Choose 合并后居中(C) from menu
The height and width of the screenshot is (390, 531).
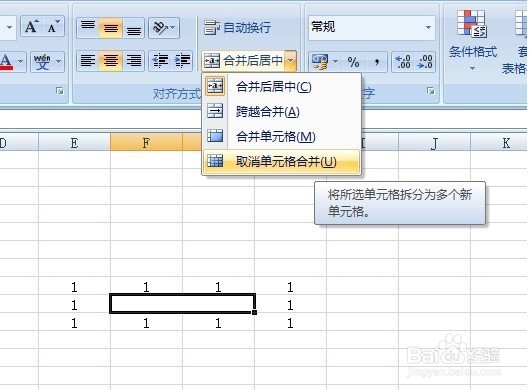click(281, 87)
